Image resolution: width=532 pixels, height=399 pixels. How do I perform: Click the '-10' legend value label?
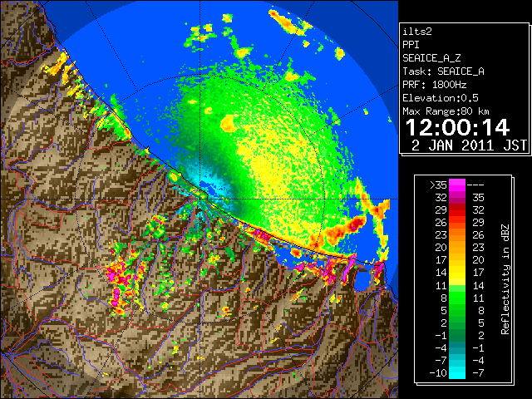tap(438, 373)
